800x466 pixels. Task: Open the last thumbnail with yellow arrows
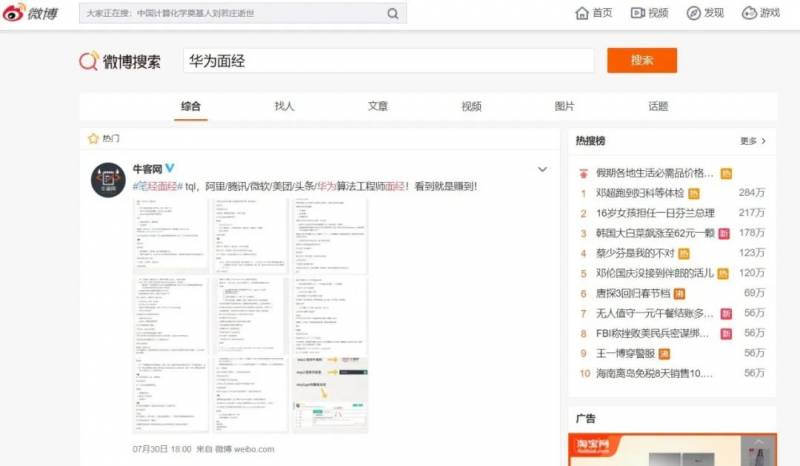330,395
